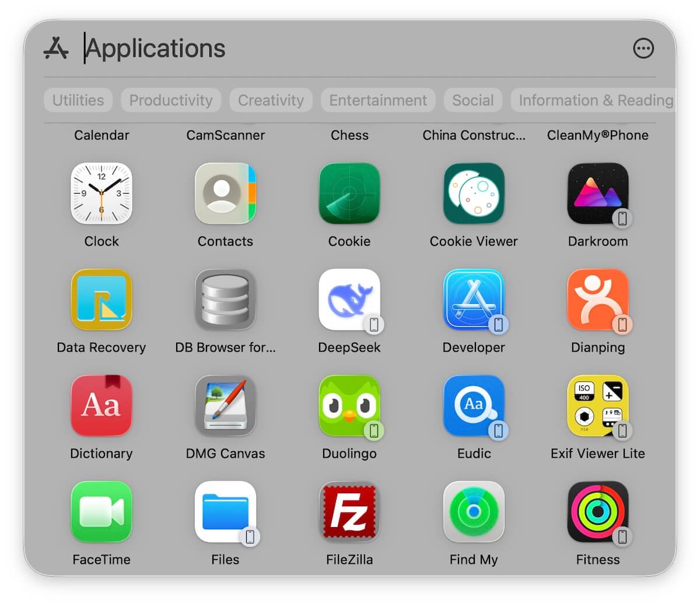
Task: Open Find My app
Action: (474, 512)
